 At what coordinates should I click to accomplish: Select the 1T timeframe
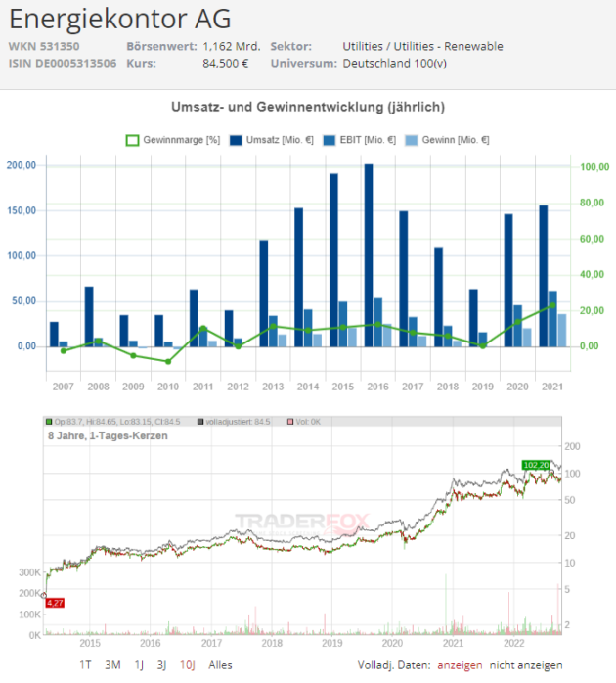pos(85,665)
